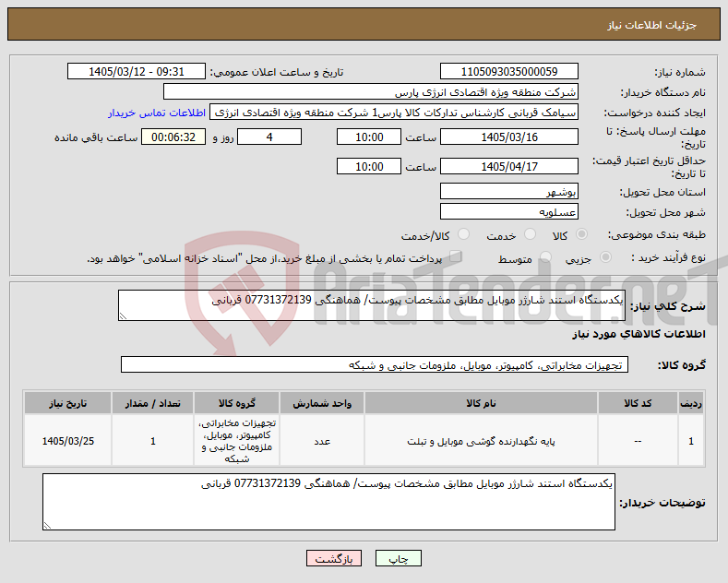
Task: Click the ایجاد کننده درخواست field
Action: (x=394, y=113)
